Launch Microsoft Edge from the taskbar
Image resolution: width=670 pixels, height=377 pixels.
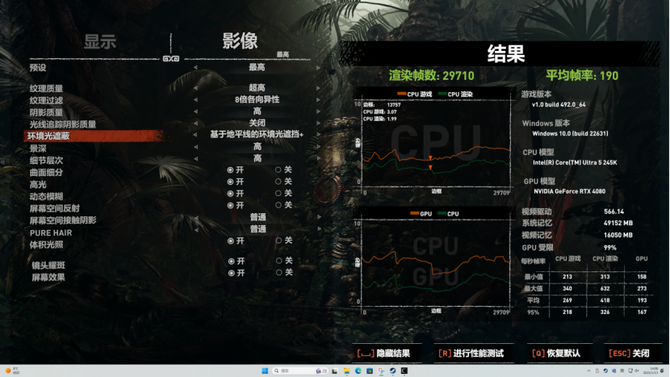click(x=358, y=371)
